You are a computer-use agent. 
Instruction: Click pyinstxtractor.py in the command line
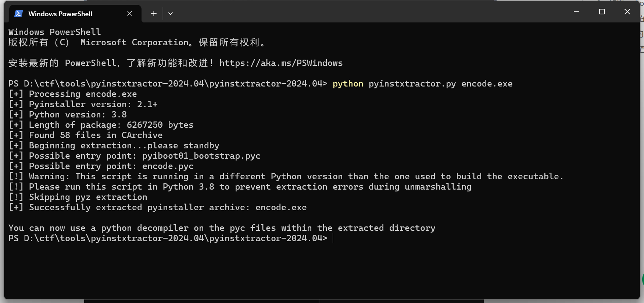click(x=412, y=84)
